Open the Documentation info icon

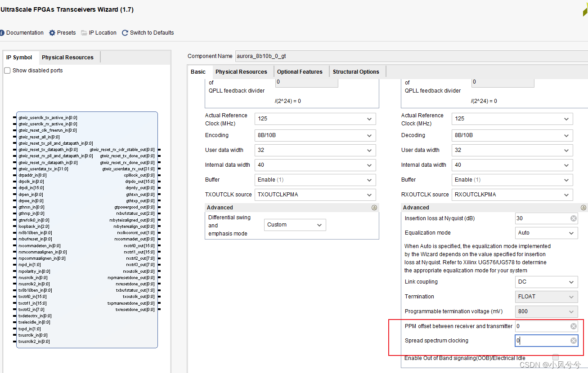coord(2,33)
